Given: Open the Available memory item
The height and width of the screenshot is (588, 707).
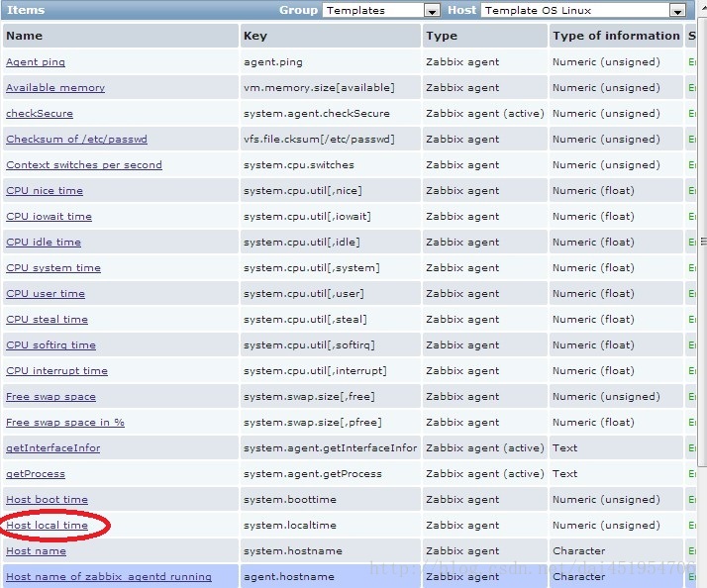Looking at the screenshot, I should 55,87.
